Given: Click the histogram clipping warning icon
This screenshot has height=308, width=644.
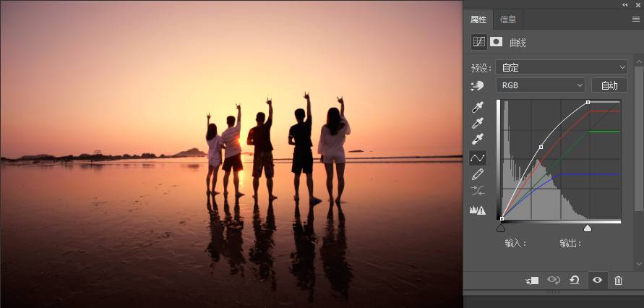Looking at the screenshot, I should tap(478, 210).
